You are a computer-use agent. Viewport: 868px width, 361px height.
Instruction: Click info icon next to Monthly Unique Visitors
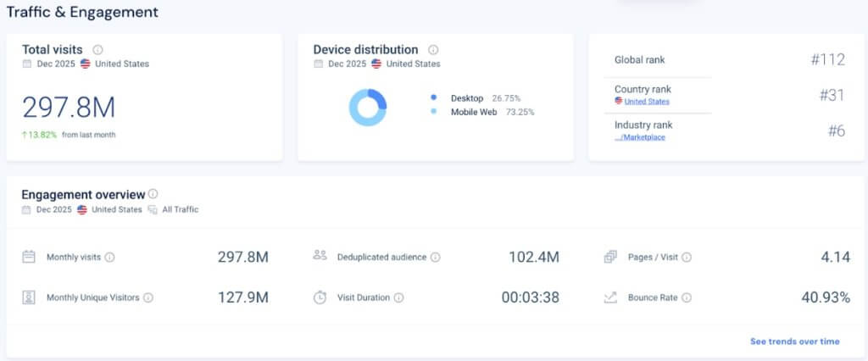pyautogui.click(x=148, y=297)
